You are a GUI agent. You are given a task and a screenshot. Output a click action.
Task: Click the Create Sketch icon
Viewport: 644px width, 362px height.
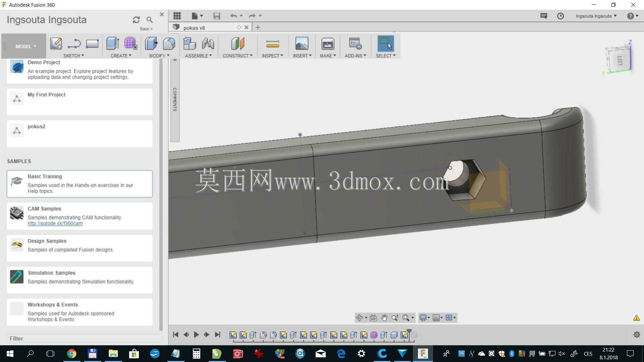pyautogui.click(x=56, y=44)
